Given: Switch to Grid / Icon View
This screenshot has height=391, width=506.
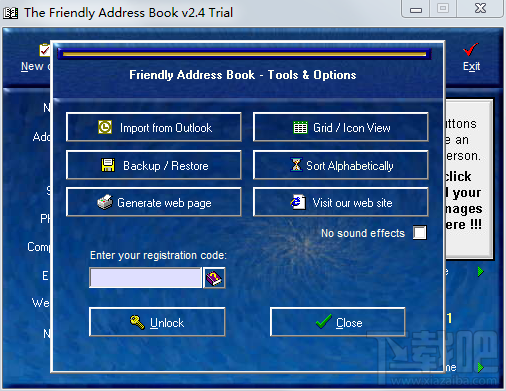Looking at the screenshot, I should pyautogui.click(x=341, y=127).
